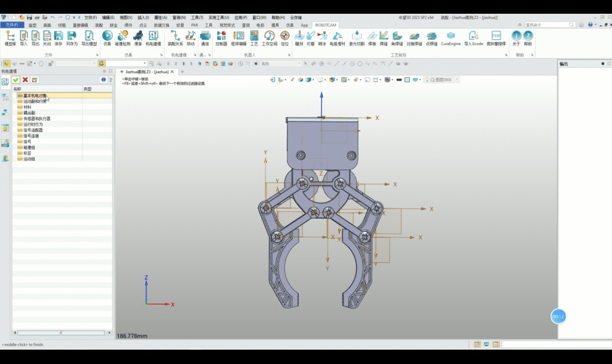Select the 运动组 folder

coord(29,159)
